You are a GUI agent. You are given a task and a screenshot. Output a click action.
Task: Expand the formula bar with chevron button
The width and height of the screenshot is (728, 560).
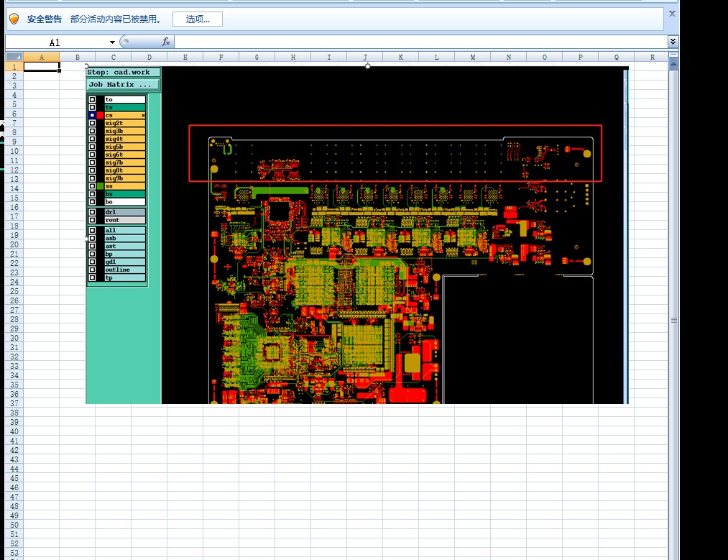coord(673,42)
